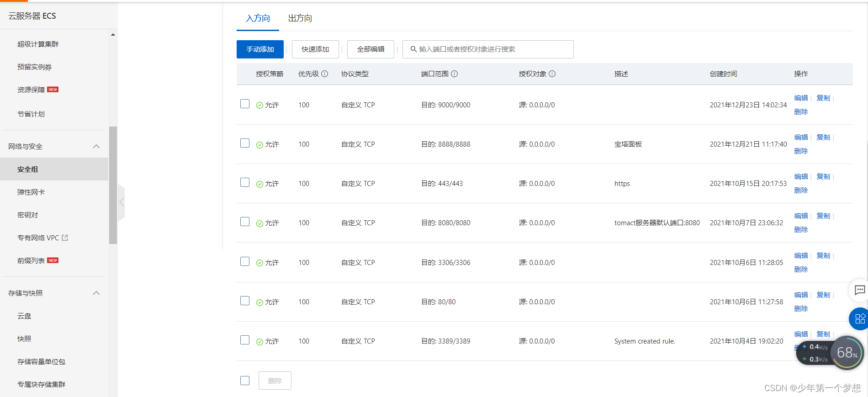Image resolution: width=868 pixels, height=397 pixels.
Task: Toggle the select-all checkbox beside bottom 删除 button
Action: (x=245, y=381)
